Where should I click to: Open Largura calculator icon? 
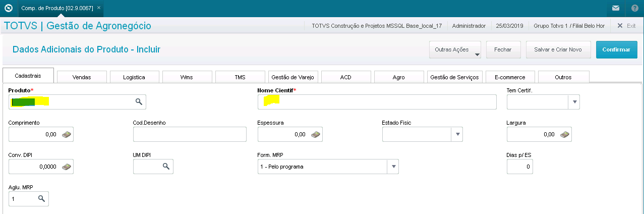coord(564,134)
